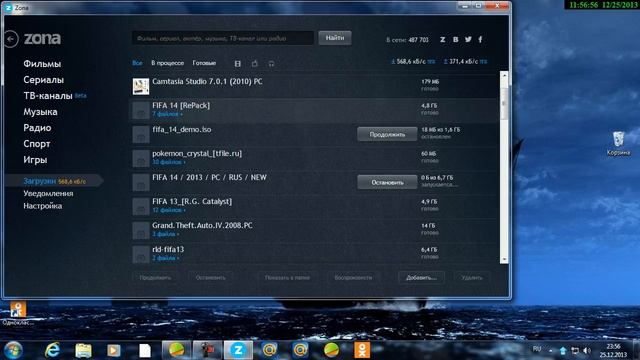This screenshot has width=640, height=360.
Task: Open the Игры section
Action: click(x=35, y=160)
